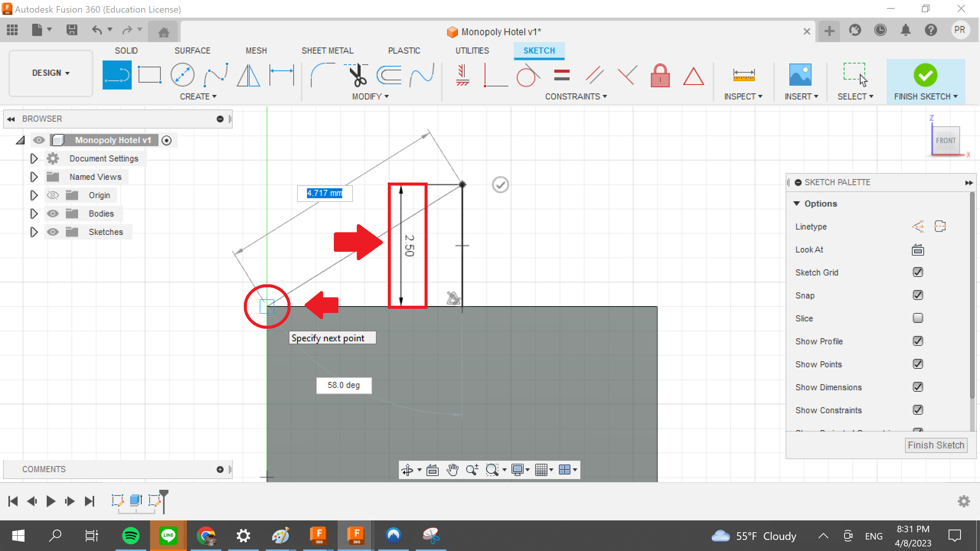Apply the Equal constraint
The height and width of the screenshot is (551, 980).
[562, 75]
